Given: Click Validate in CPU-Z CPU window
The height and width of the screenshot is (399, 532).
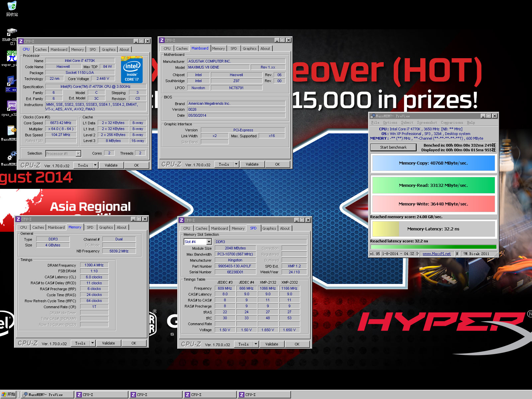Looking at the screenshot, I should [111, 165].
